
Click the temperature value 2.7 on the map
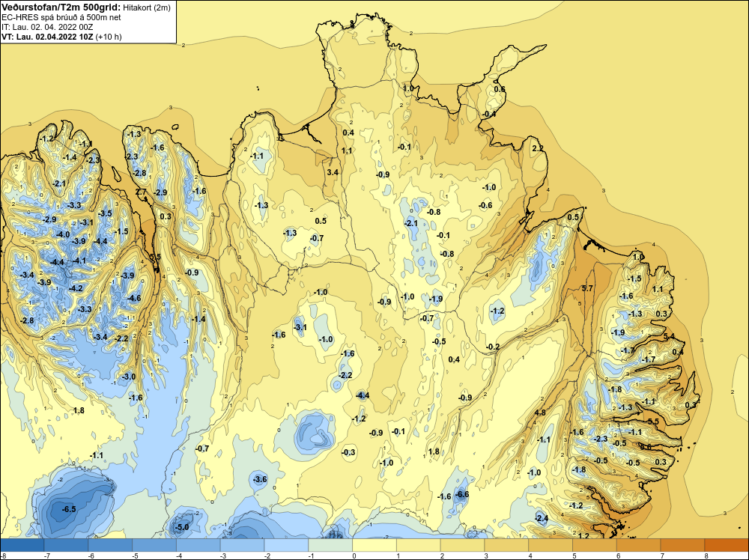click(141, 192)
